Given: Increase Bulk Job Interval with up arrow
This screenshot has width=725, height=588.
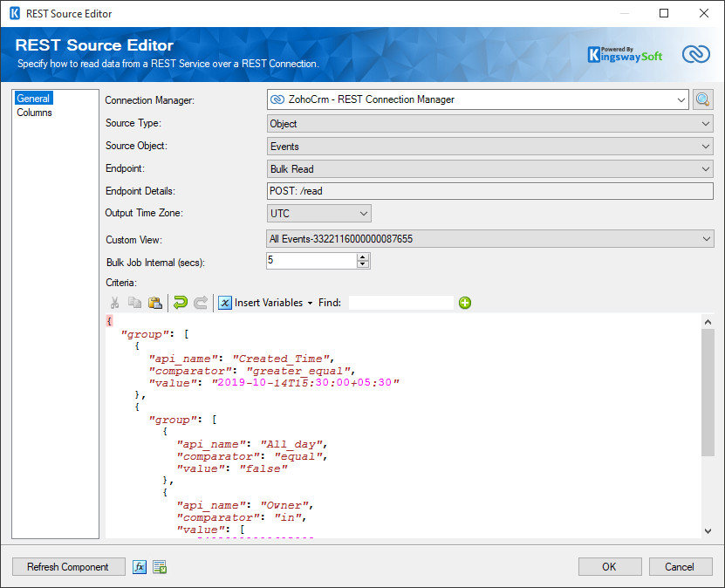Looking at the screenshot, I should (363, 257).
